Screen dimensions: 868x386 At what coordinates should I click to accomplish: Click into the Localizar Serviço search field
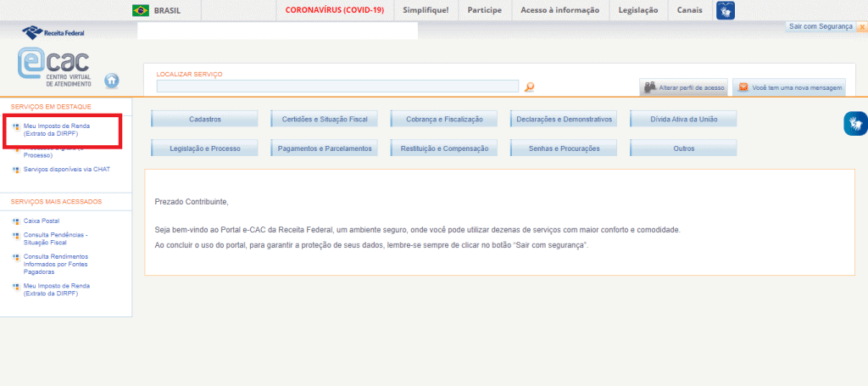(x=337, y=86)
